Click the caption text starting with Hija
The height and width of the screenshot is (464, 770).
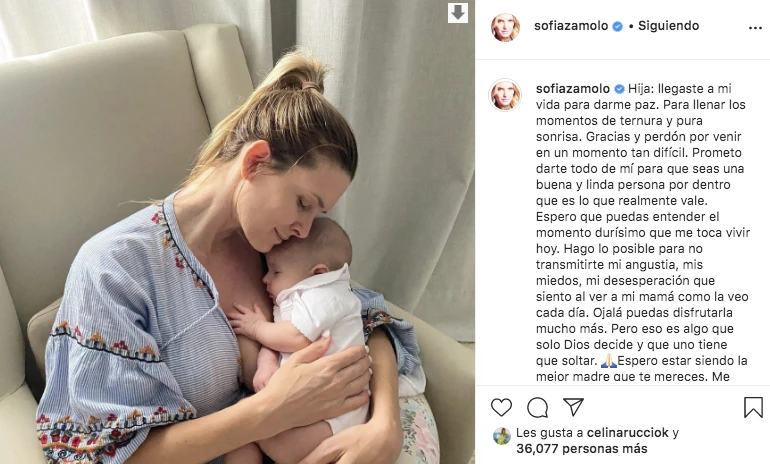[x=642, y=232]
